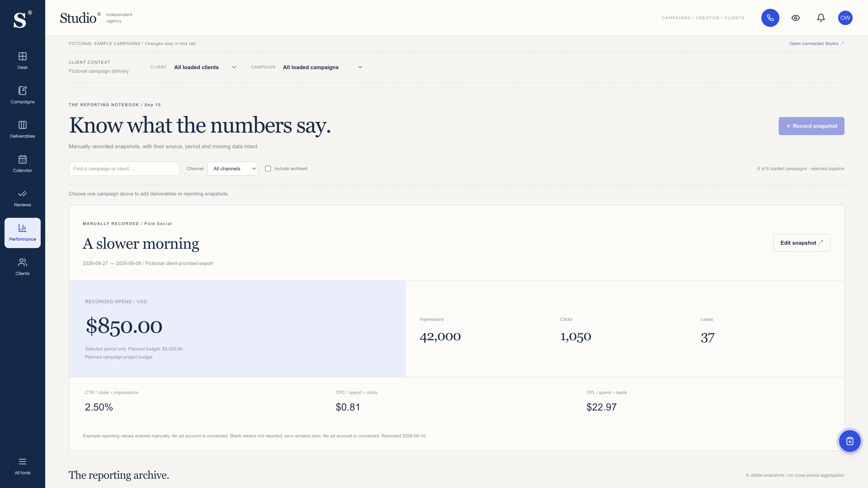Image resolution: width=868 pixels, height=488 pixels.
Task: Open the Desk sidebar item
Action: (x=23, y=61)
